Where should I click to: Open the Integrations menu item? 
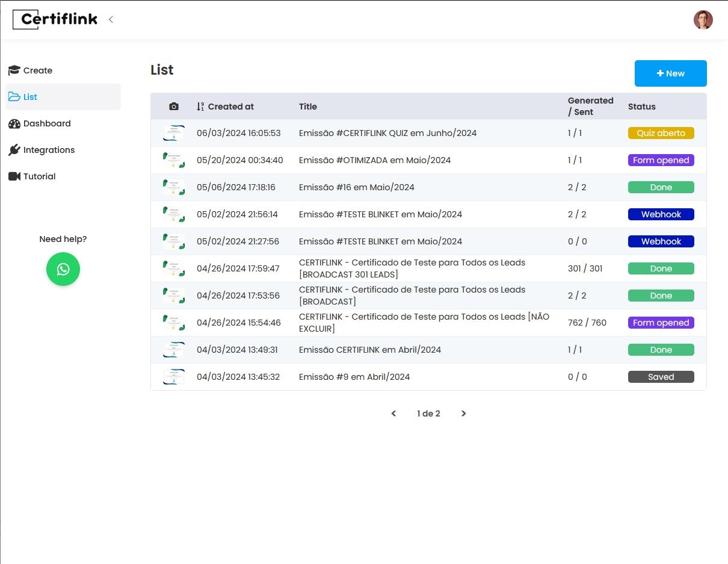[x=63, y=150]
